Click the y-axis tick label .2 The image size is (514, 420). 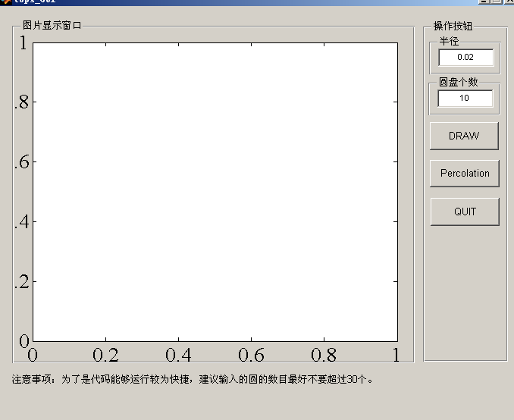22,281
